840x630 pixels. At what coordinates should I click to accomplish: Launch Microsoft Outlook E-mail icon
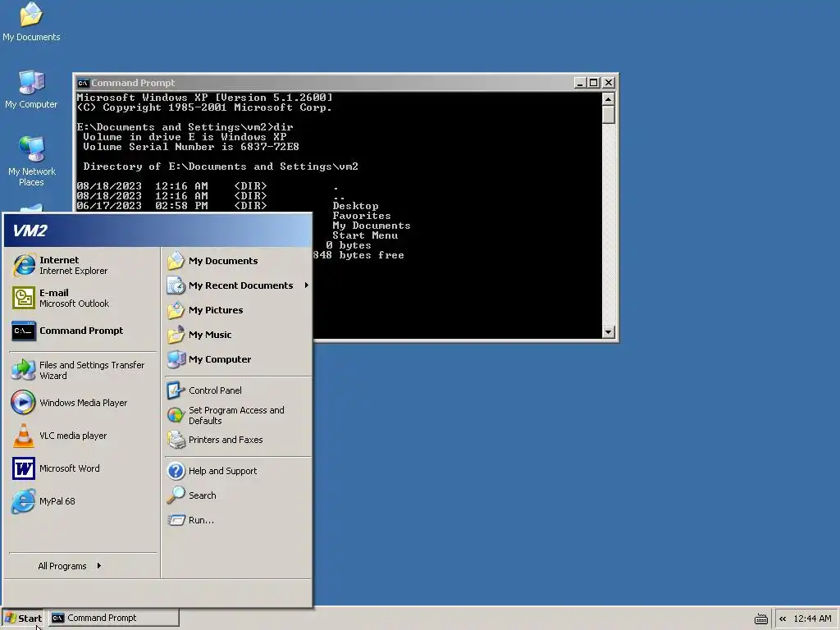pos(24,298)
